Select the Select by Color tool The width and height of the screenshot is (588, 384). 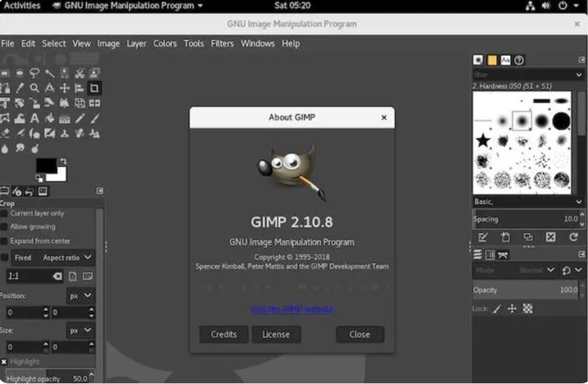tap(65, 73)
